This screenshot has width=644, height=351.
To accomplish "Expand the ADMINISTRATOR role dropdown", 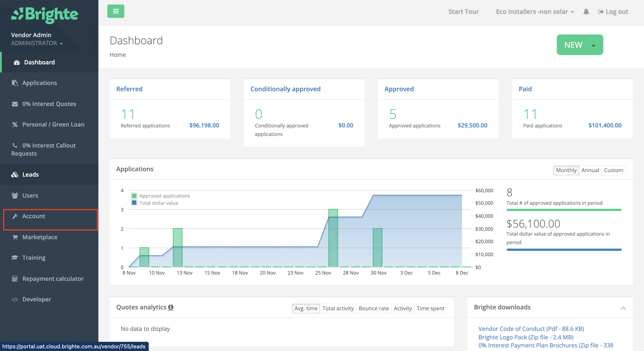I will [x=37, y=43].
